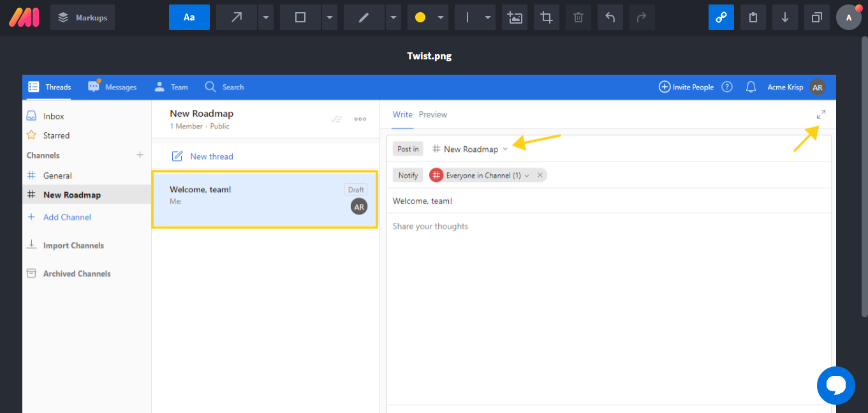Open the Markups list button
The image size is (868, 413).
point(82,17)
